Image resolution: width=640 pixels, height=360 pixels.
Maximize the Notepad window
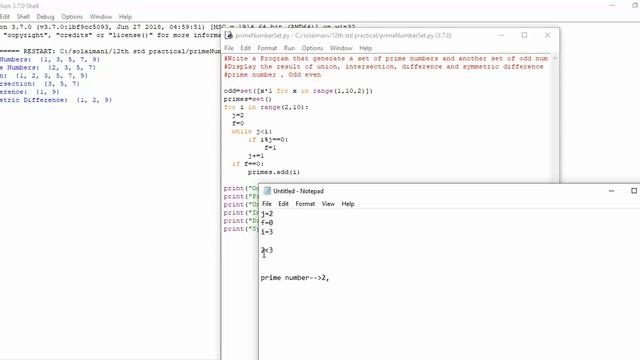pyautogui.click(x=633, y=191)
